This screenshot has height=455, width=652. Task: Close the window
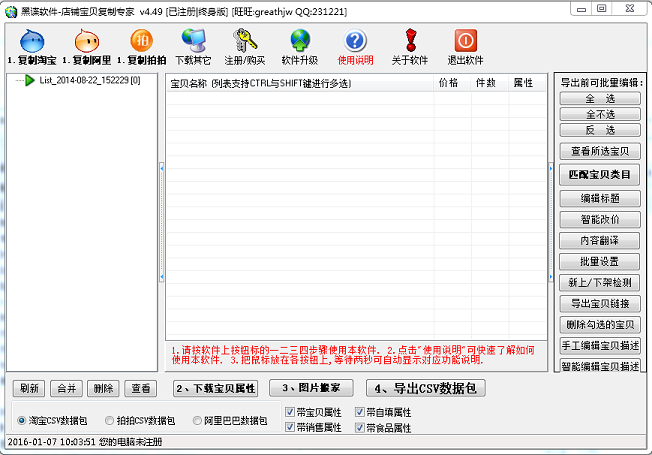pos(629,9)
